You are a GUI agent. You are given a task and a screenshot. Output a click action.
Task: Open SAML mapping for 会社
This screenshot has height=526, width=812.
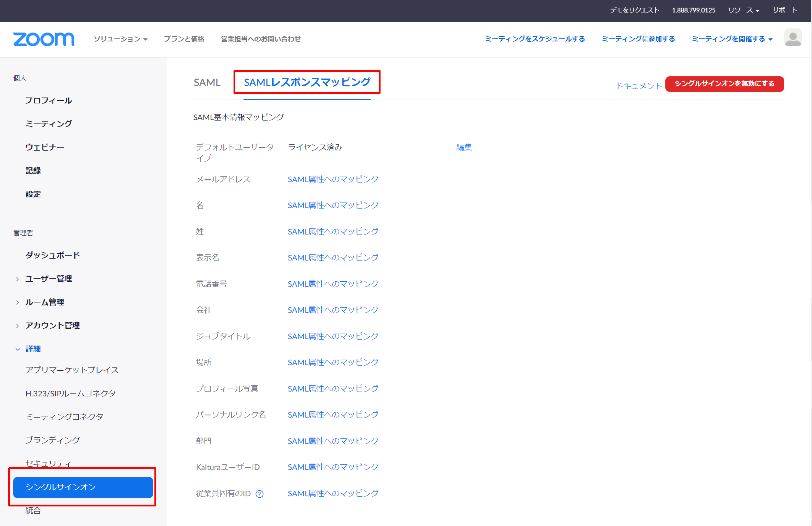point(333,310)
